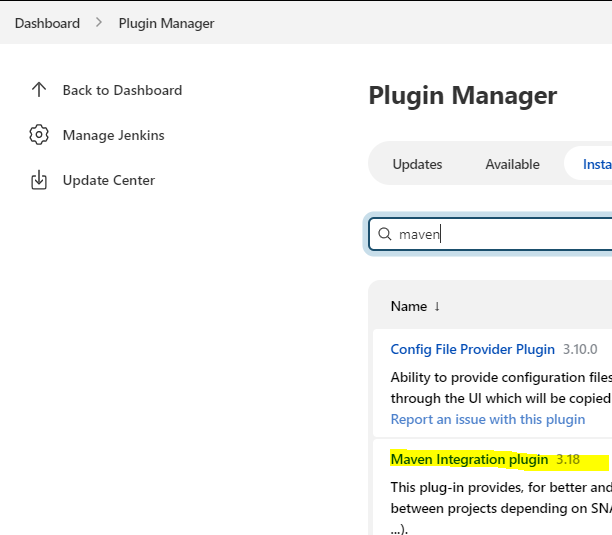
Task: Click the Update Center download icon
Action: [x=39, y=180]
